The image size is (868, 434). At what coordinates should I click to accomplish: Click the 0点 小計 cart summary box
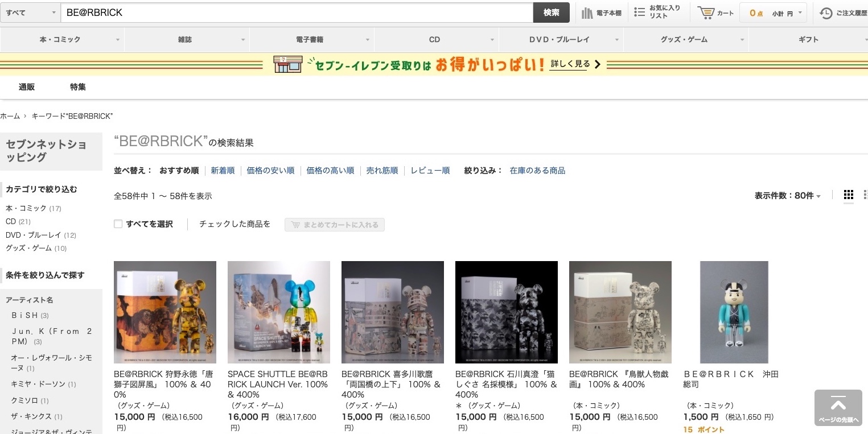(x=773, y=13)
